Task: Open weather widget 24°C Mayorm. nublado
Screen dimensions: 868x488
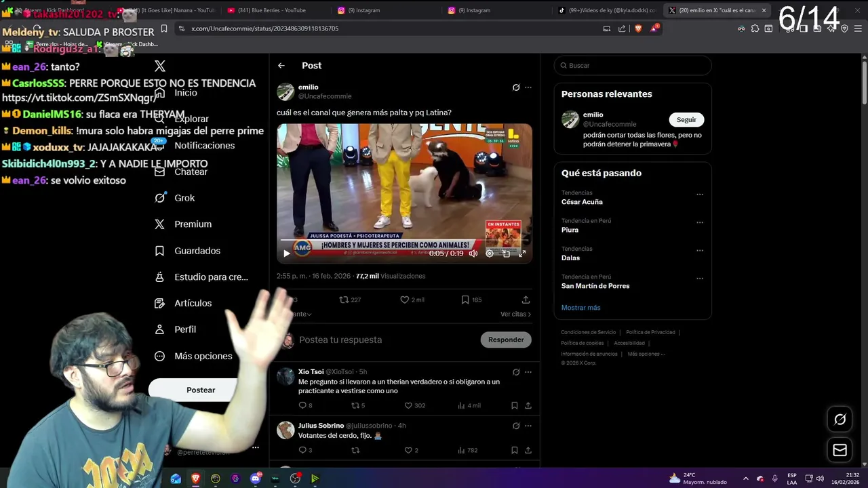Action: pyautogui.click(x=698, y=479)
